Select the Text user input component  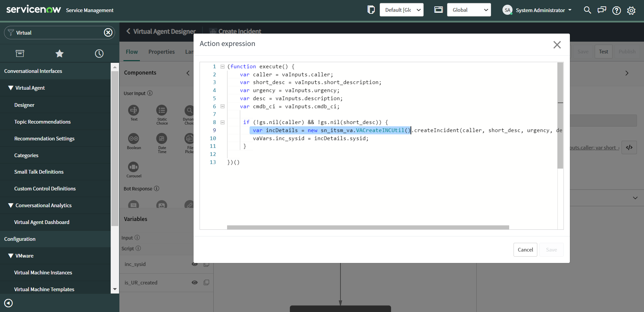(134, 113)
